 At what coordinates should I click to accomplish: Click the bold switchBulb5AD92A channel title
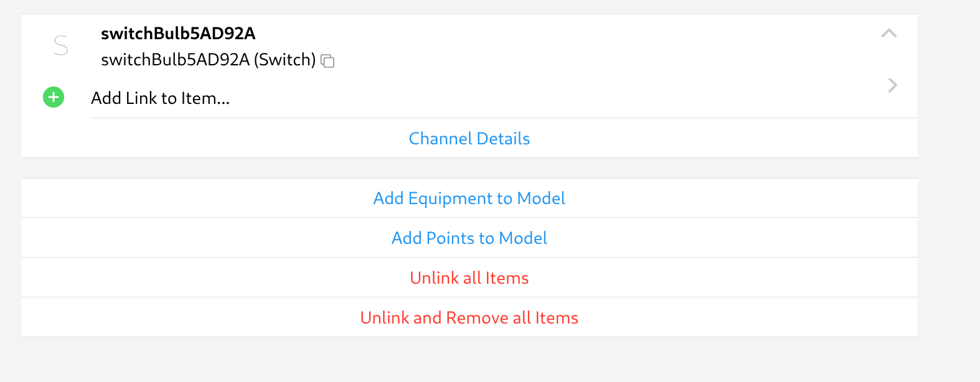[178, 34]
